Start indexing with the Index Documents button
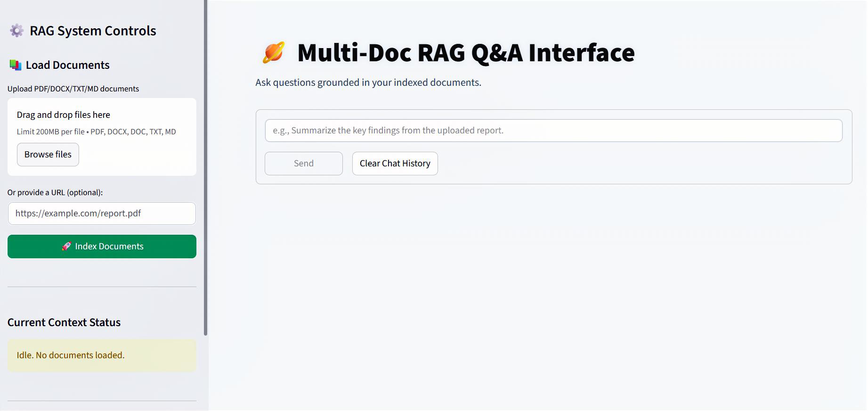The height and width of the screenshot is (411, 868). click(x=109, y=247)
